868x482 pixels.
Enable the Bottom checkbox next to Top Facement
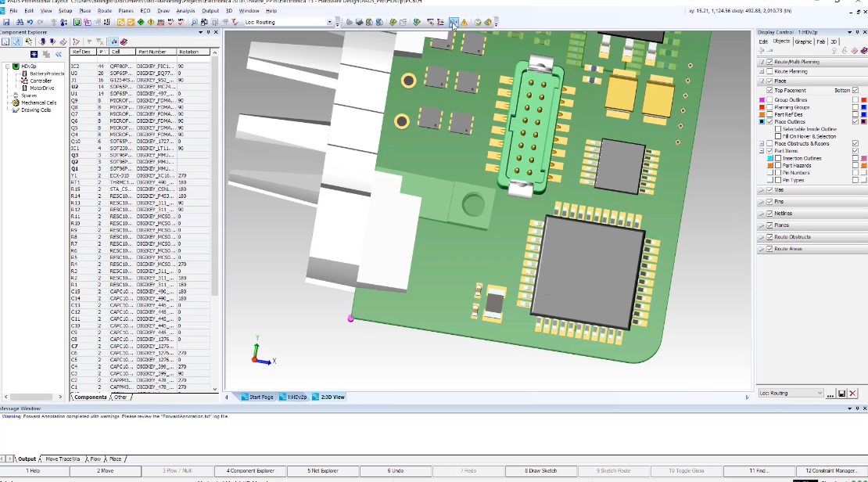pyautogui.click(x=855, y=90)
